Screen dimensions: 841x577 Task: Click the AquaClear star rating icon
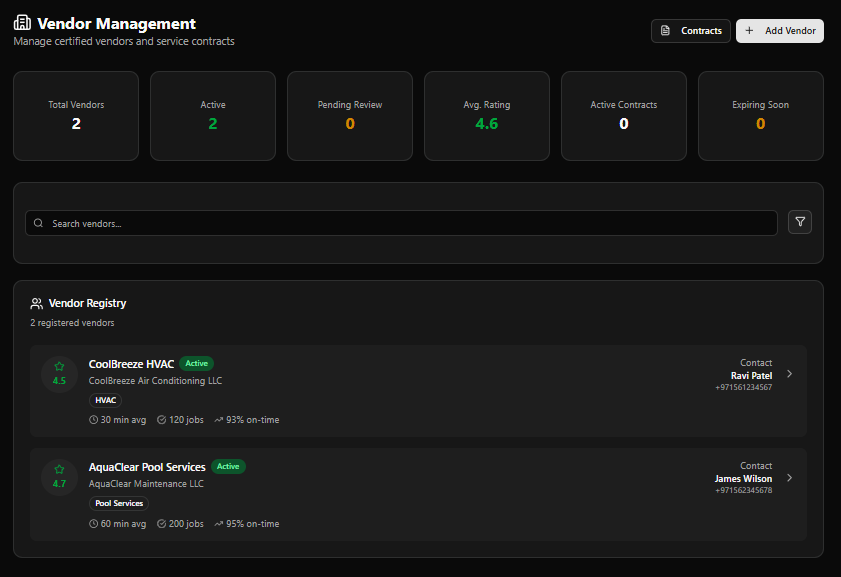(x=59, y=470)
